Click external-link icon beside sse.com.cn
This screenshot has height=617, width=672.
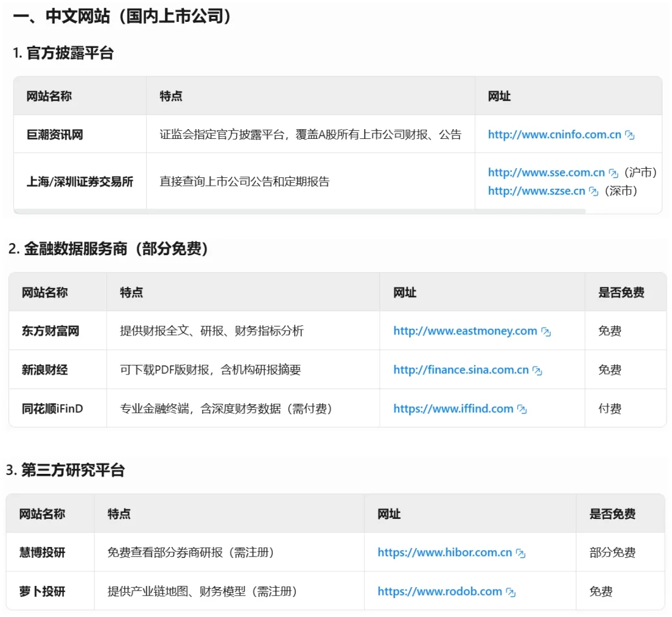(614, 173)
